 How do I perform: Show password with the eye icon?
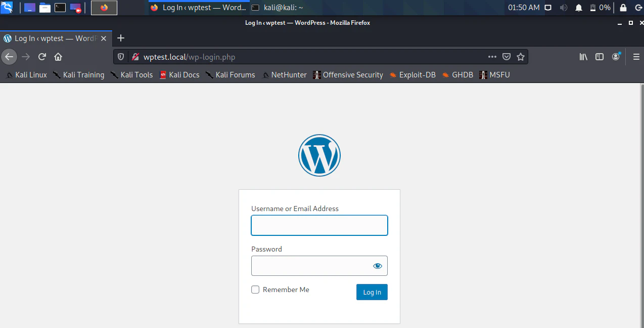tap(377, 266)
